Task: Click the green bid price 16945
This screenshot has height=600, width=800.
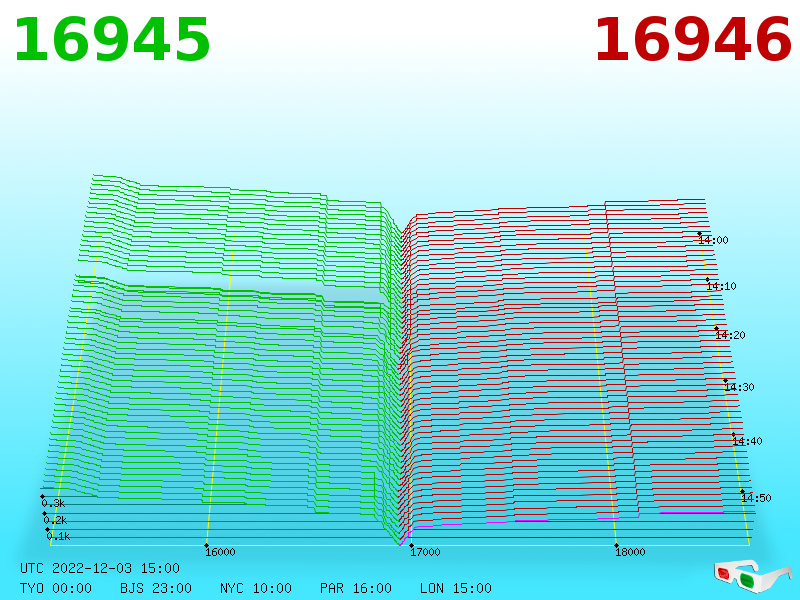Action: [x=112, y=40]
